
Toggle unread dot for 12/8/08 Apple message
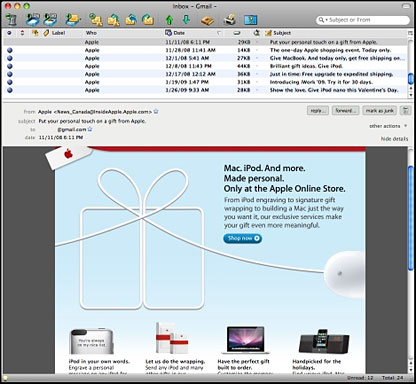click(x=10, y=66)
